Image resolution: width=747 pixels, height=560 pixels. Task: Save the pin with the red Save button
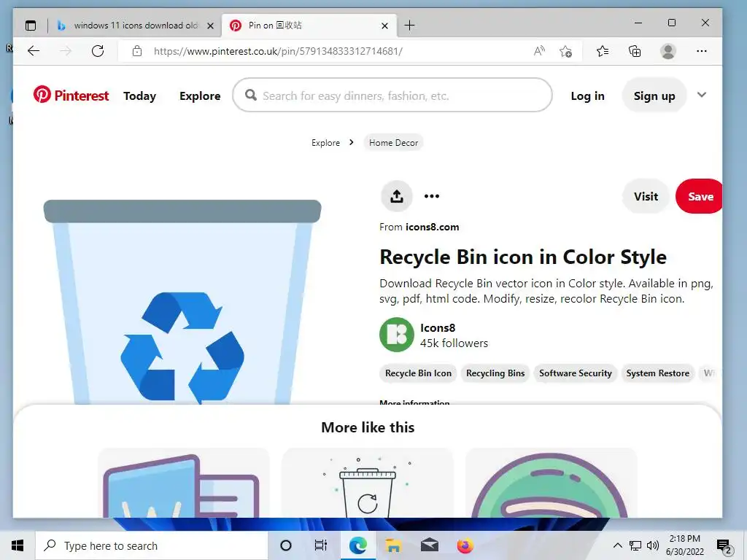tap(699, 196)
